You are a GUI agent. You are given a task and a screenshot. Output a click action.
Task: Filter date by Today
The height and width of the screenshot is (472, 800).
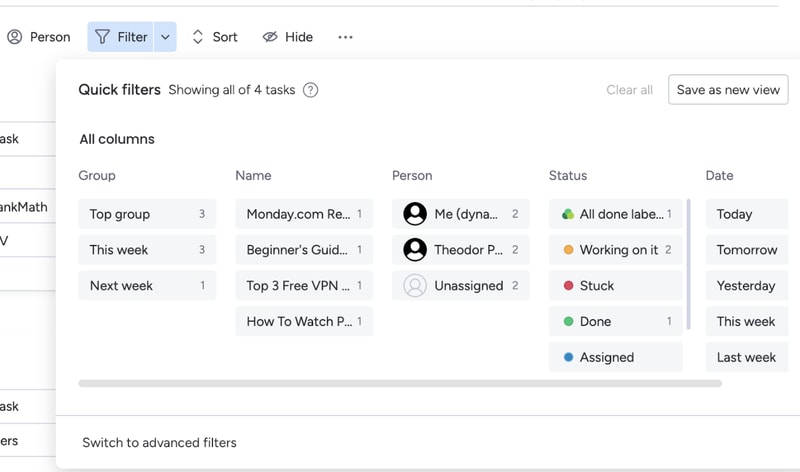[x=747, y=214]
